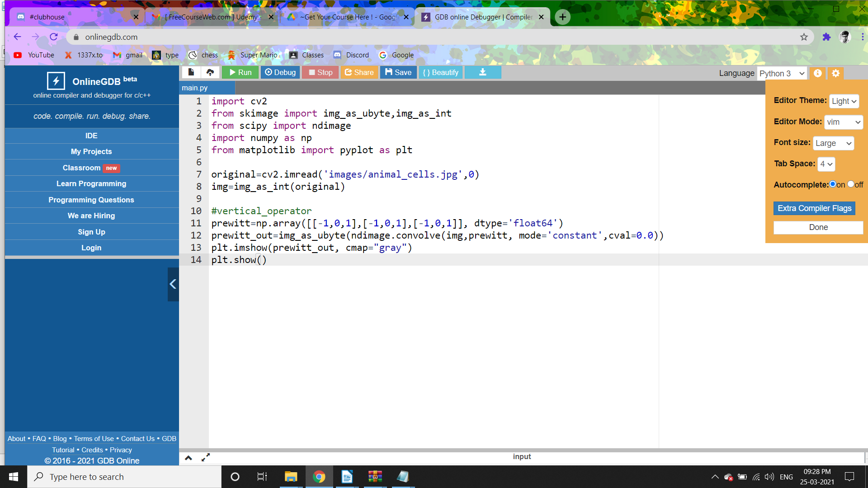Click the new file icon in toolbar
The image size is (868, 488).
click(x=191, y=72)
